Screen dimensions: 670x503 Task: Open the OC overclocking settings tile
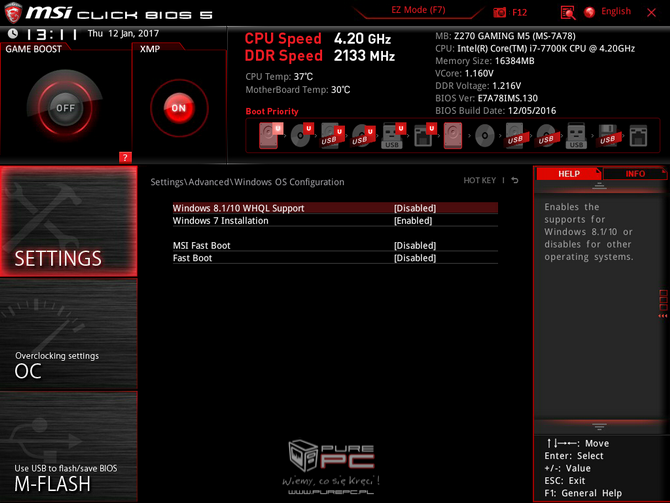point(68,334)
